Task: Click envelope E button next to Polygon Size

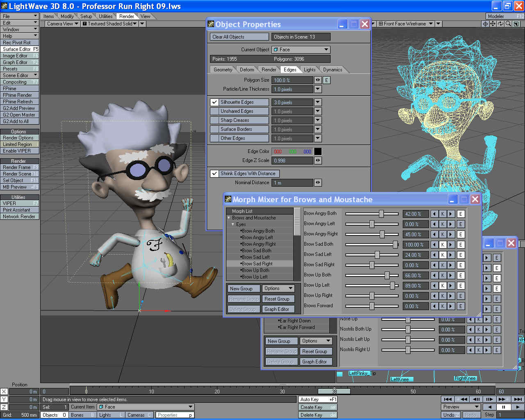Action: point(326,80)
